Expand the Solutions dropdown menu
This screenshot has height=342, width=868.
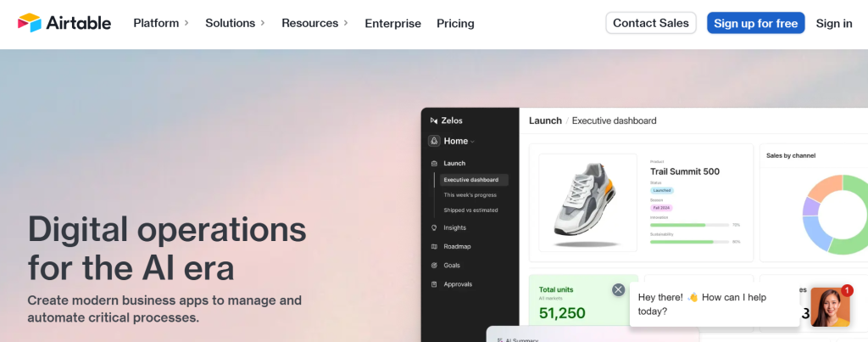pyautogui.click(x=235, y=23)
